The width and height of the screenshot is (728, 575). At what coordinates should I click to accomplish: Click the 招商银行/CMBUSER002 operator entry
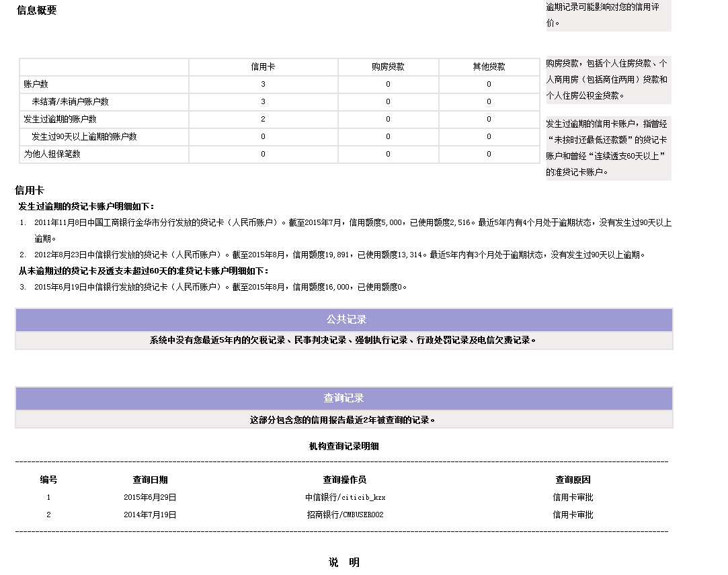(346, 515)
